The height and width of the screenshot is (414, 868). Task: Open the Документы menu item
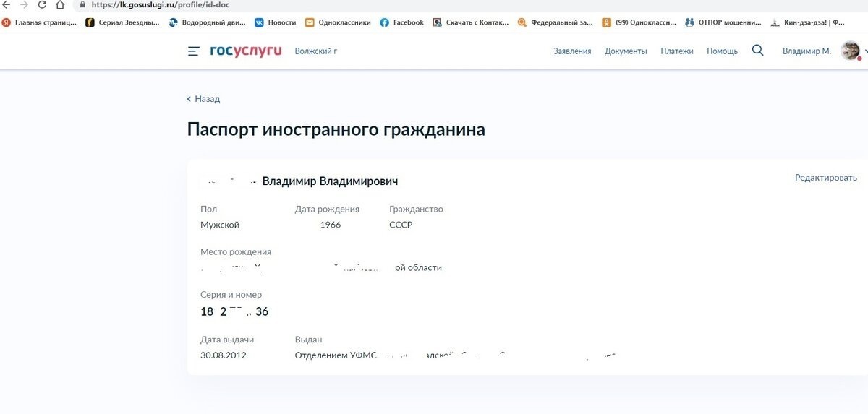626,51
